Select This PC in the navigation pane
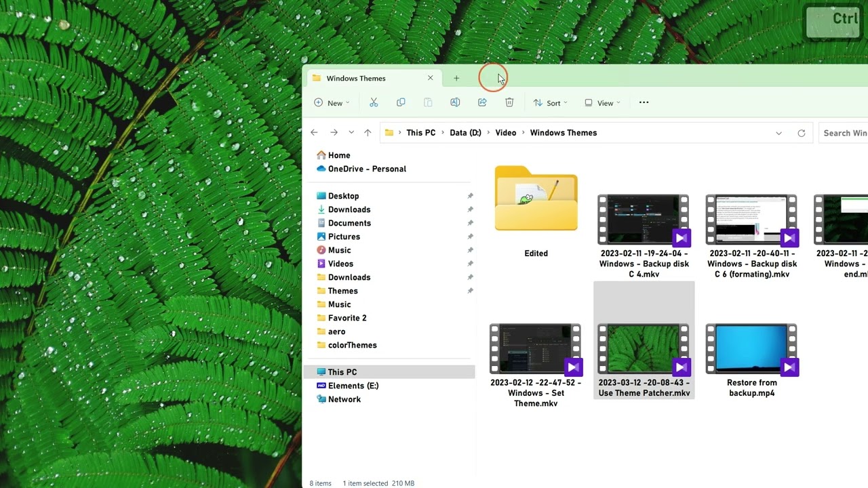This screenshot has width=868, height=488. [x=389, y=372]
